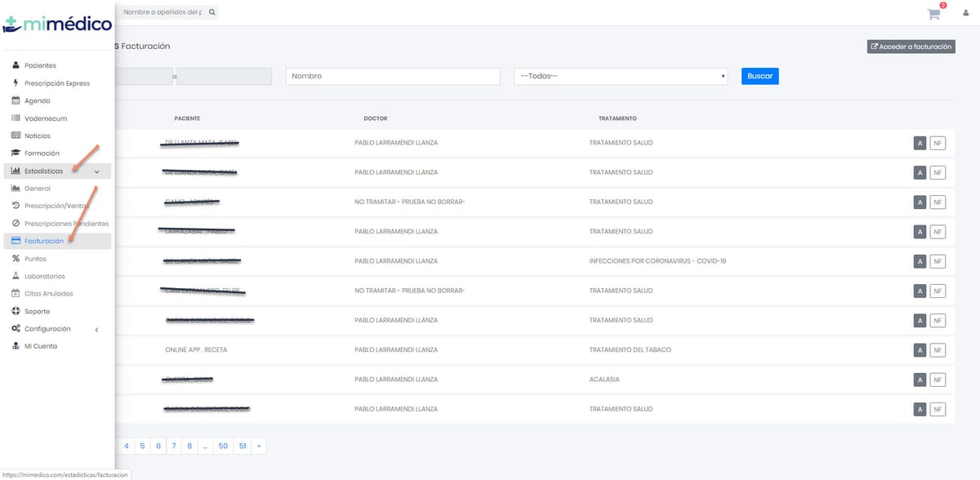Open the --Todos-- dropdown filter
Screen dimensions: 980x480
(x=620, y=76)
